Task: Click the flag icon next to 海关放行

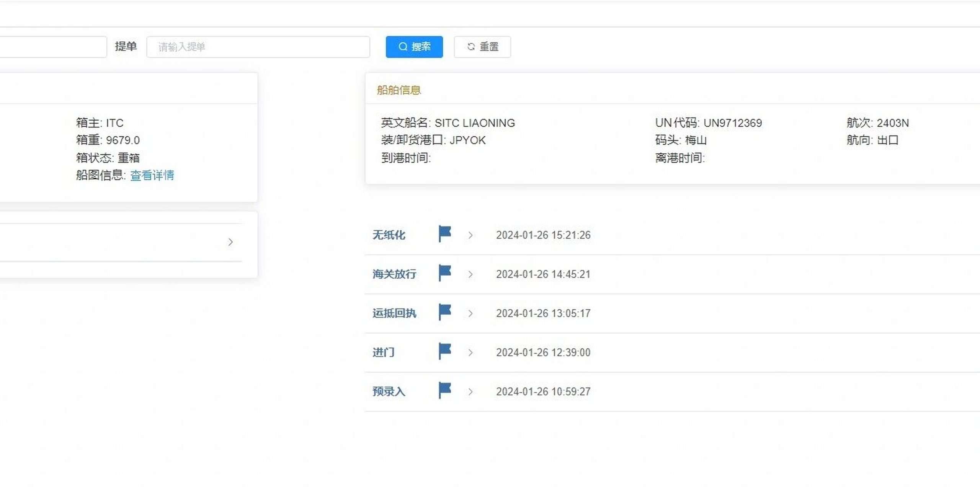Action: (x=445, y=273)
